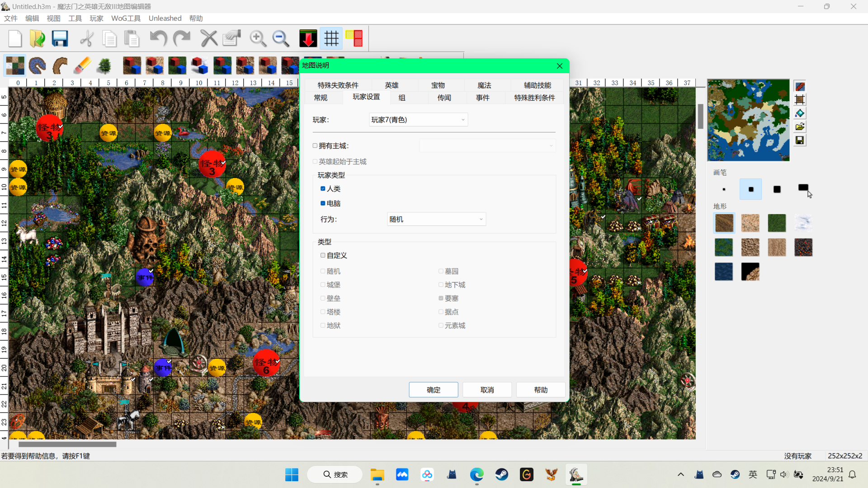Enable the 拥有主城 checkbox

(x=315, y=145)
